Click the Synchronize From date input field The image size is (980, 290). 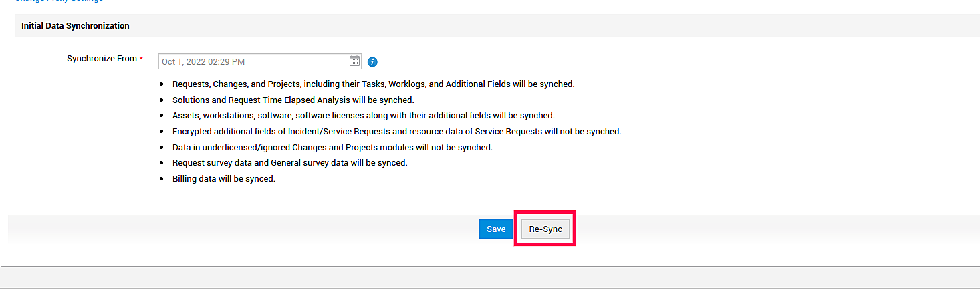click(x=254, y=62)
